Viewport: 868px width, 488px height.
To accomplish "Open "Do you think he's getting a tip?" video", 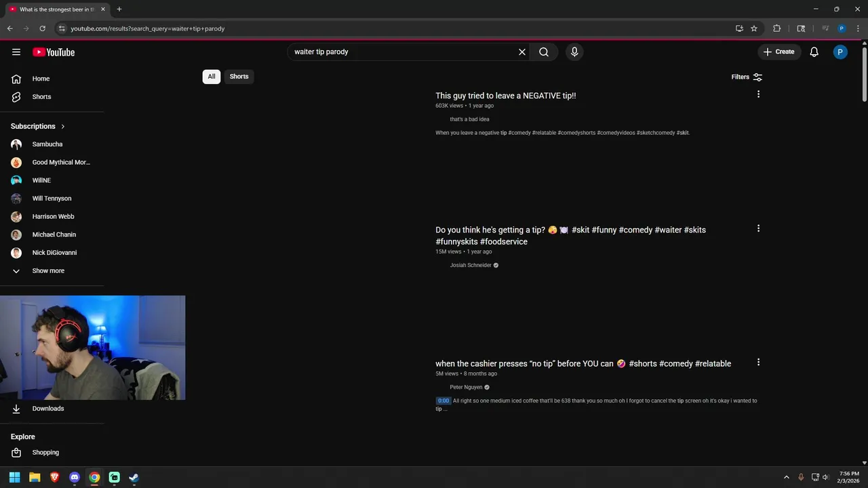I will click(x=570, y=236).
